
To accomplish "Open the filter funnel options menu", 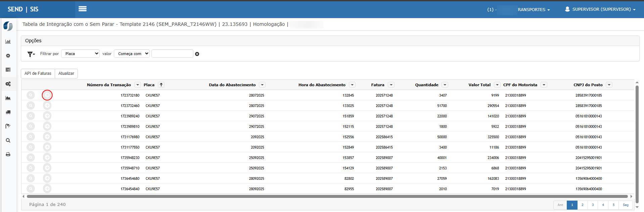I will coord(31,54).
